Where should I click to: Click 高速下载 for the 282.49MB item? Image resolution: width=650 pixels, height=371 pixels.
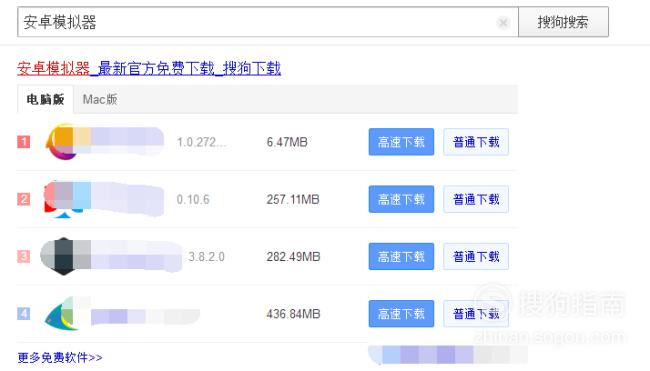401,257
